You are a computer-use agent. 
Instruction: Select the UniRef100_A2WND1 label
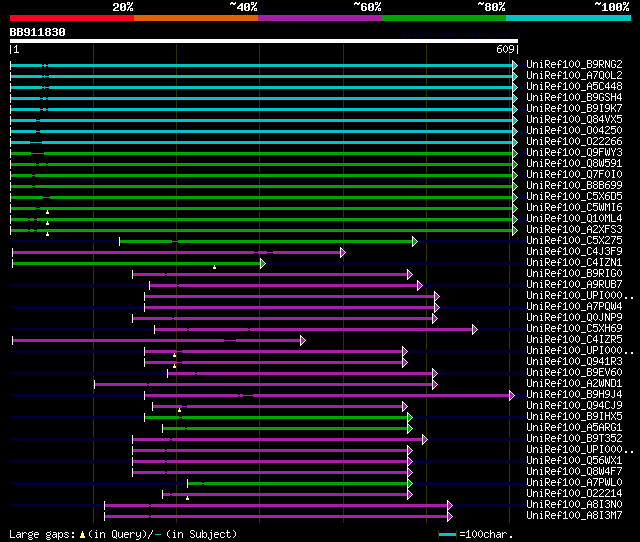[574, 384]
